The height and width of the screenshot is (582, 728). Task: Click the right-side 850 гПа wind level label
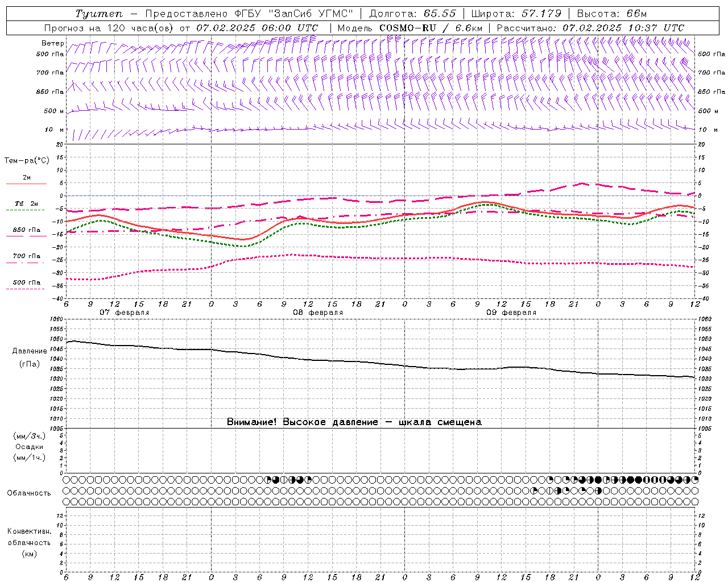click(712, 92)
